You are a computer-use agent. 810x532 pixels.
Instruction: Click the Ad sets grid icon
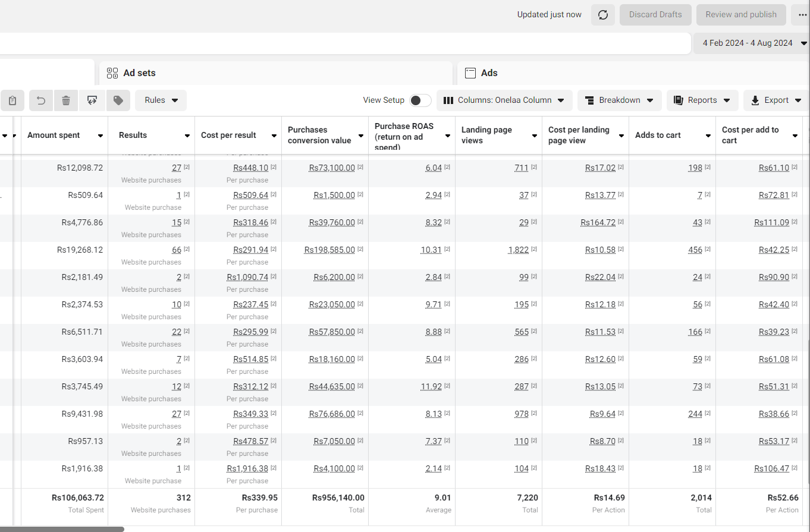click(x=112, y=73)
